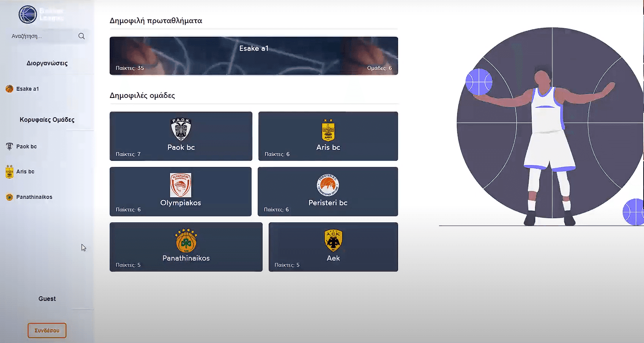Select the Panathinaikos card title

pyautogui.click(x=186, y=258)
